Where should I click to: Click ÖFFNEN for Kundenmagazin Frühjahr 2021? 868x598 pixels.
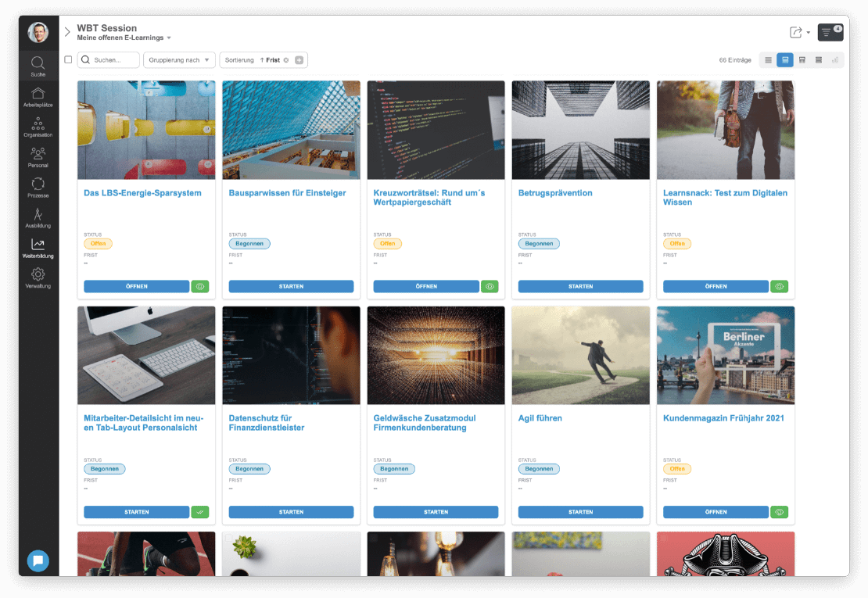[716, 512]
